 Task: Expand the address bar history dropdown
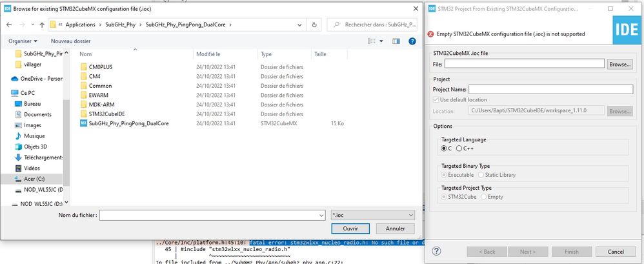tap(300, 25)
